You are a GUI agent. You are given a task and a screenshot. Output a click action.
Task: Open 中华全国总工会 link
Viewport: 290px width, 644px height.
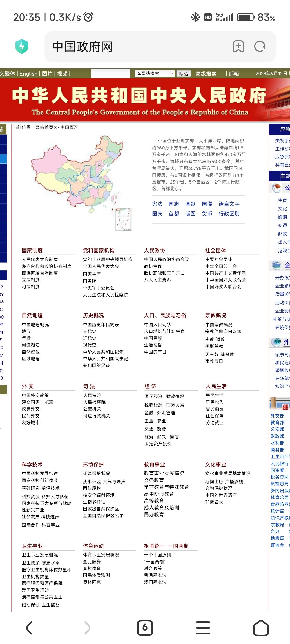pyautogui.click(x=221, y=266)
